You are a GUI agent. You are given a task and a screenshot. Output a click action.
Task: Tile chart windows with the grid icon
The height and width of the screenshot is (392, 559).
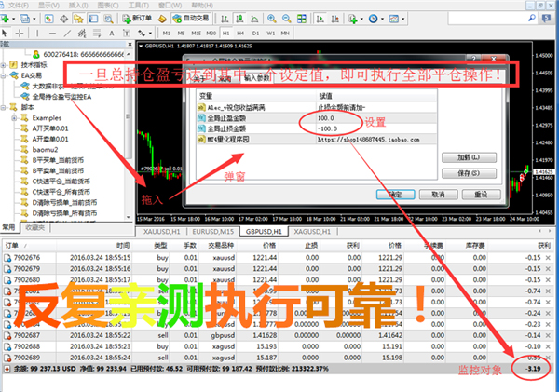[302, 19]
